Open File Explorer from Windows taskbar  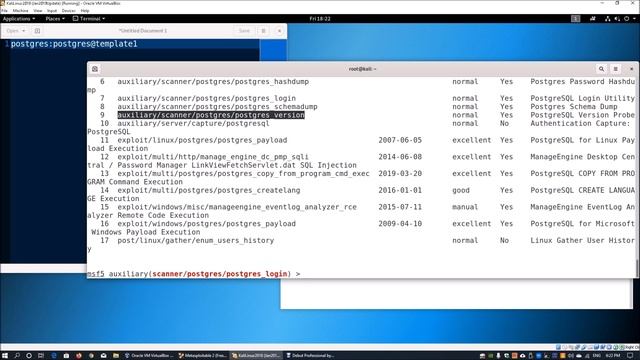pos(116,356)
